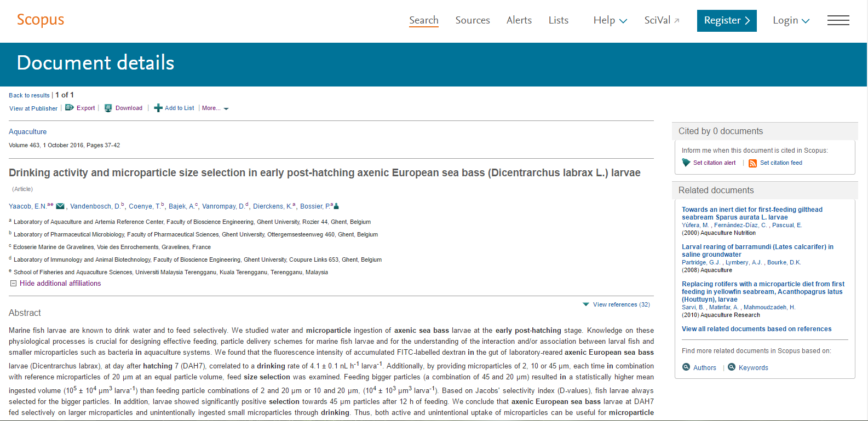The width and height of the screenshot is (868, 421).
Task: Open related document about gilthead seabream larvae
Action: click(752, 214)
